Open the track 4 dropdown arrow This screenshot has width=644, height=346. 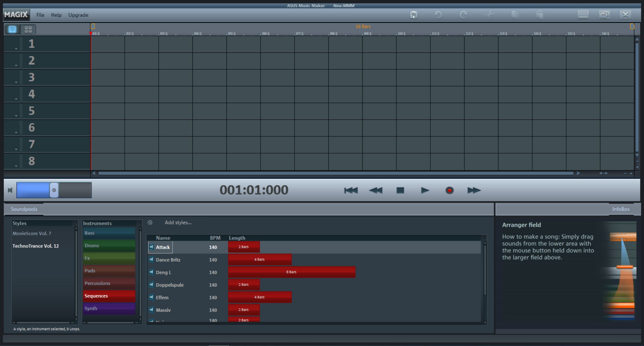point(16,99)
